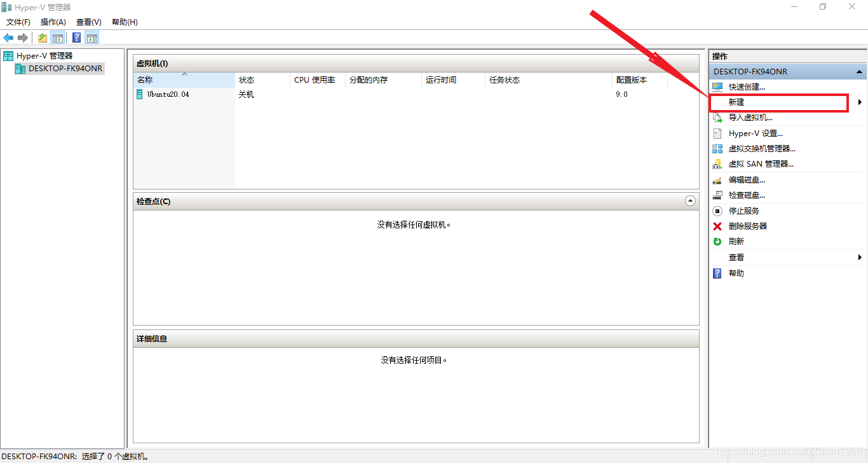Expand the 新建 submenu arrow
Screen dimensions: 868x463
[x=860, y=102]
